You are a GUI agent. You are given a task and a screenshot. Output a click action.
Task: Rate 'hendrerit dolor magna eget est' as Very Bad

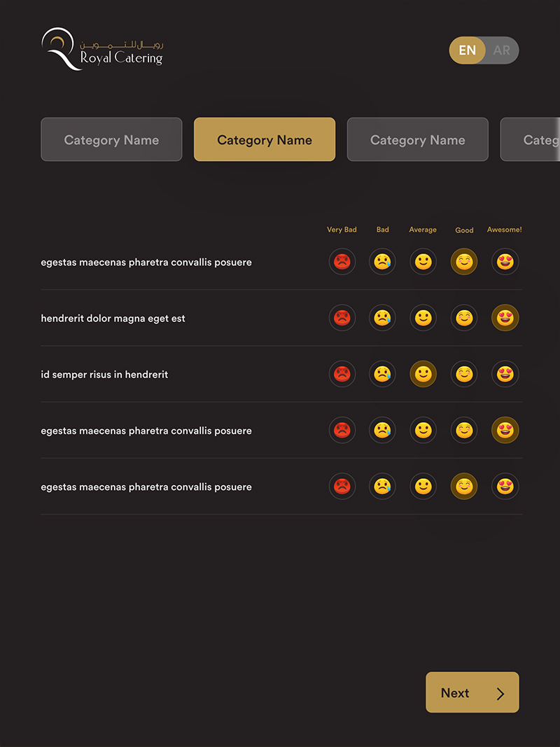342,318
